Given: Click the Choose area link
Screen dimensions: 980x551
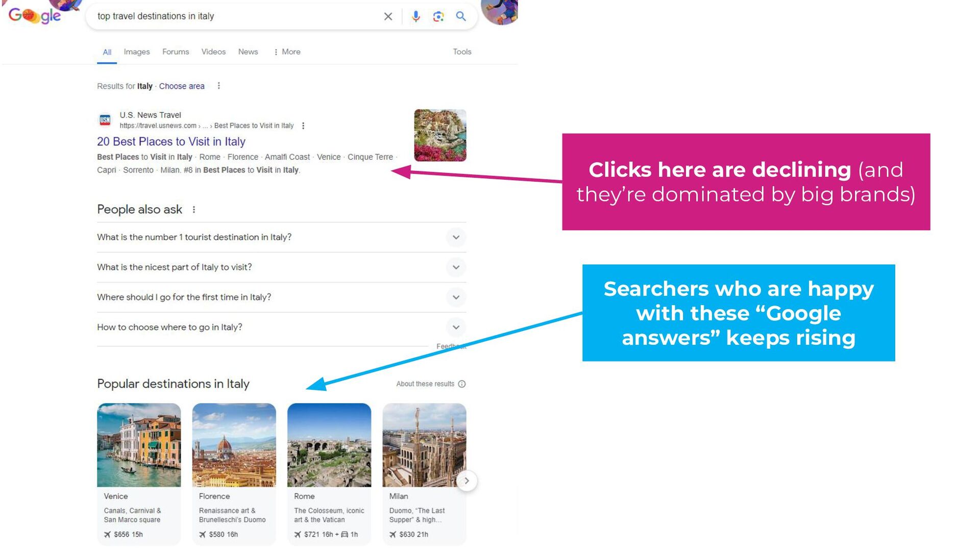Looking at the screenshot, I should click(182, 86).
